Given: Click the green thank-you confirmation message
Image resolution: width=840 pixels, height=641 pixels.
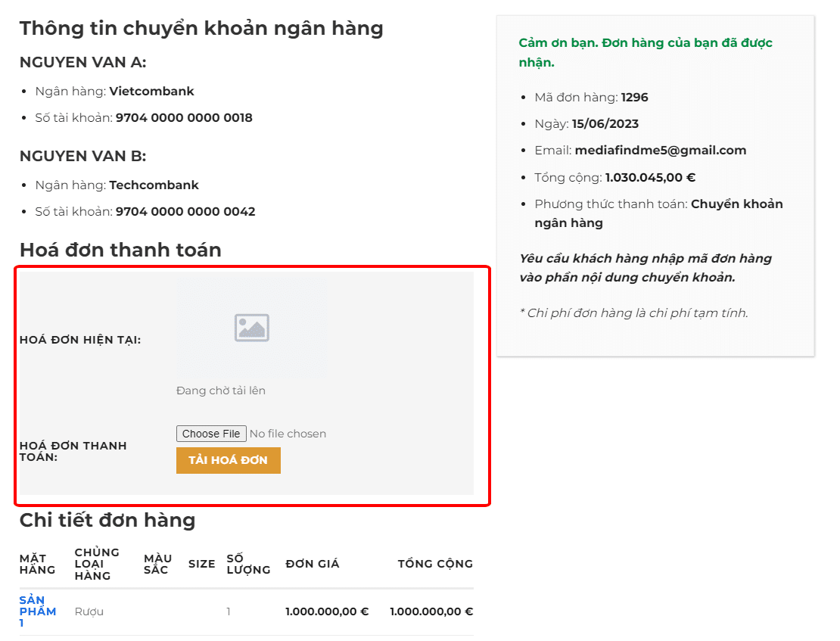Looking at the screenshot, I should point(646,52).
